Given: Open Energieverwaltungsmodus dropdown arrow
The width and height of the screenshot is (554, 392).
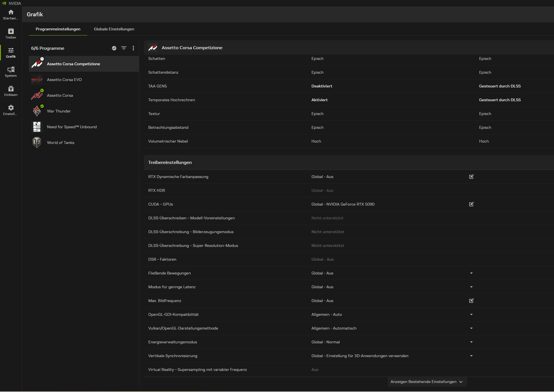Looking at the screenshot, I should pyautogui.click(x=471, y=342).
